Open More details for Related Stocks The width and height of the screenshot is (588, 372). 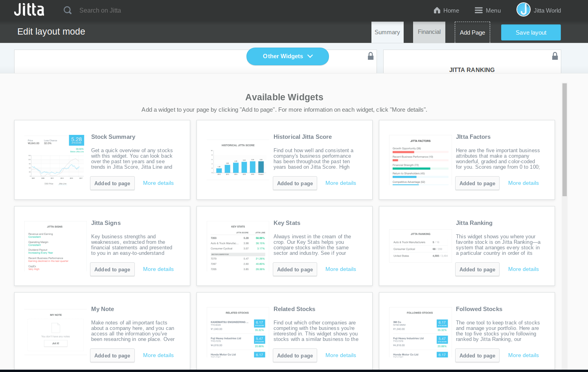[341, 355]
